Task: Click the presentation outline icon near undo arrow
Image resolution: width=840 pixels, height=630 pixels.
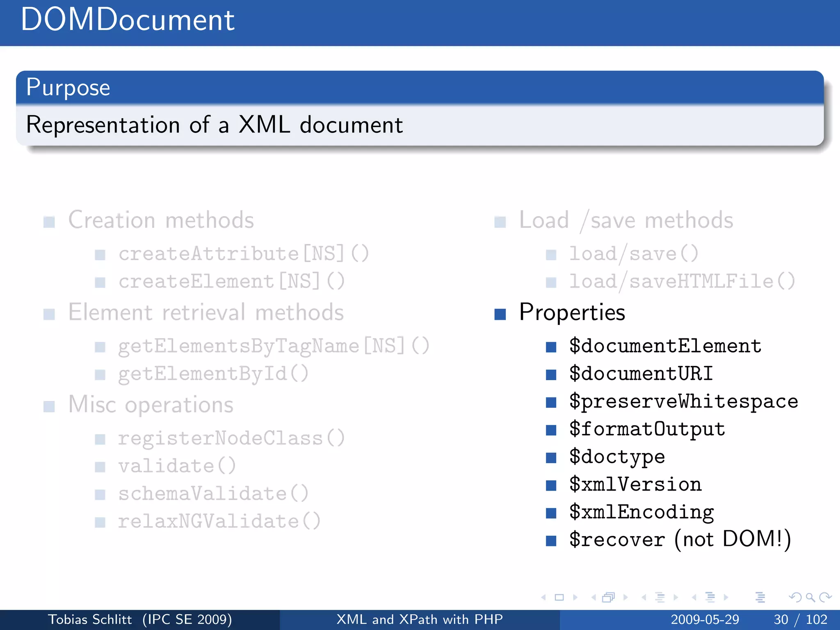Action: tap(760, 598)
